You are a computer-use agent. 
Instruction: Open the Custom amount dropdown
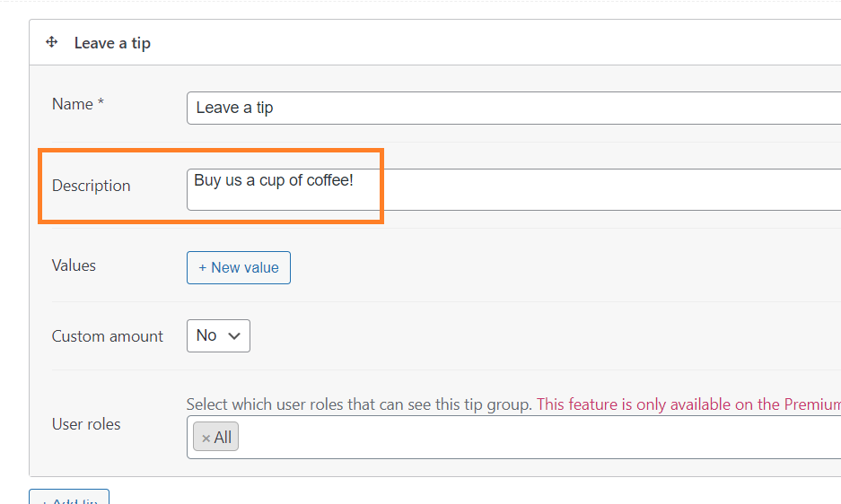click(218, 335)
